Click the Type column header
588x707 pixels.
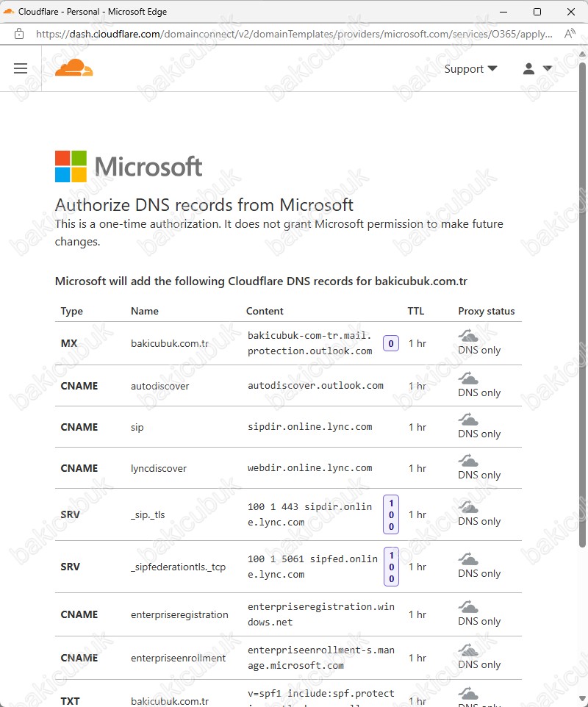(72, 311)
